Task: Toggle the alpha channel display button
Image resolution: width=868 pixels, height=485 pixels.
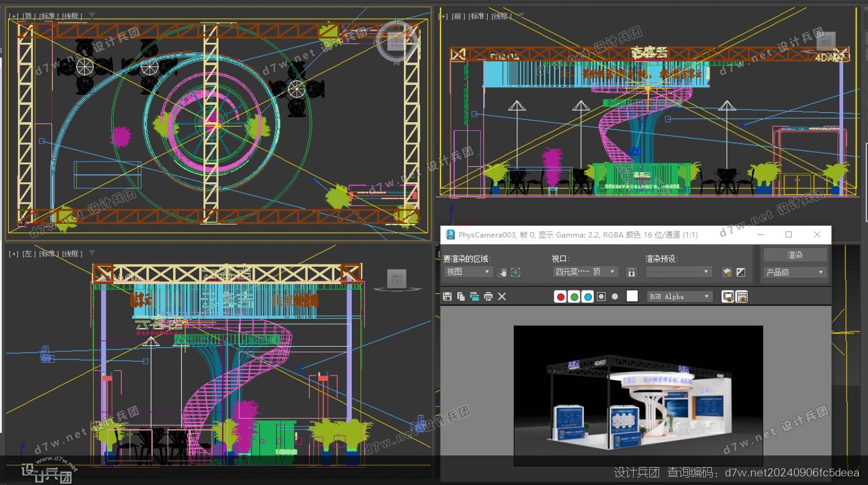Action: (601, 296)
